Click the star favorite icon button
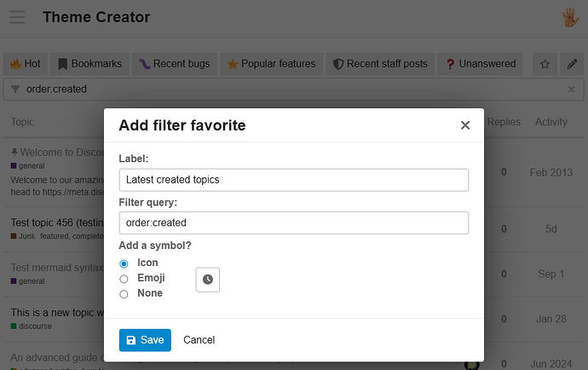Viewport: 588px width, 370px height. coord(545,64)
